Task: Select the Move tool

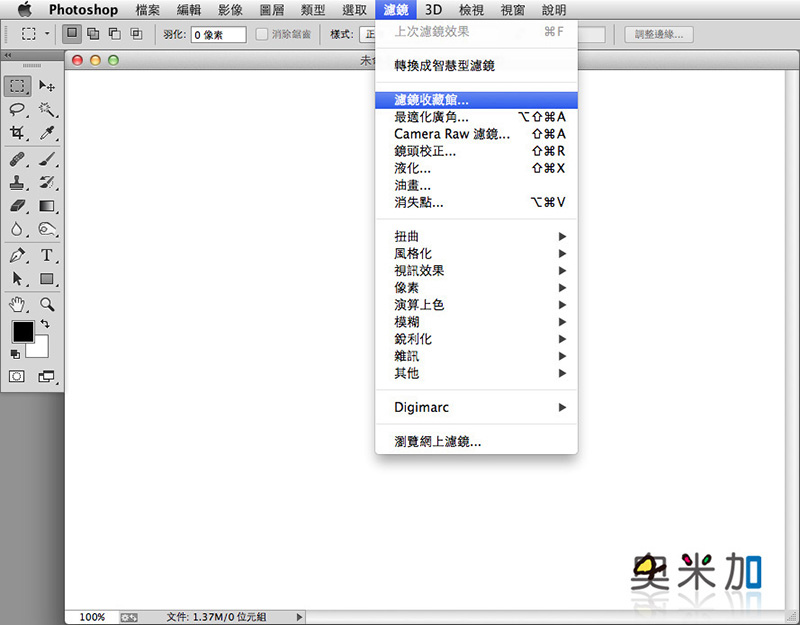Action: tap(47, 86)
